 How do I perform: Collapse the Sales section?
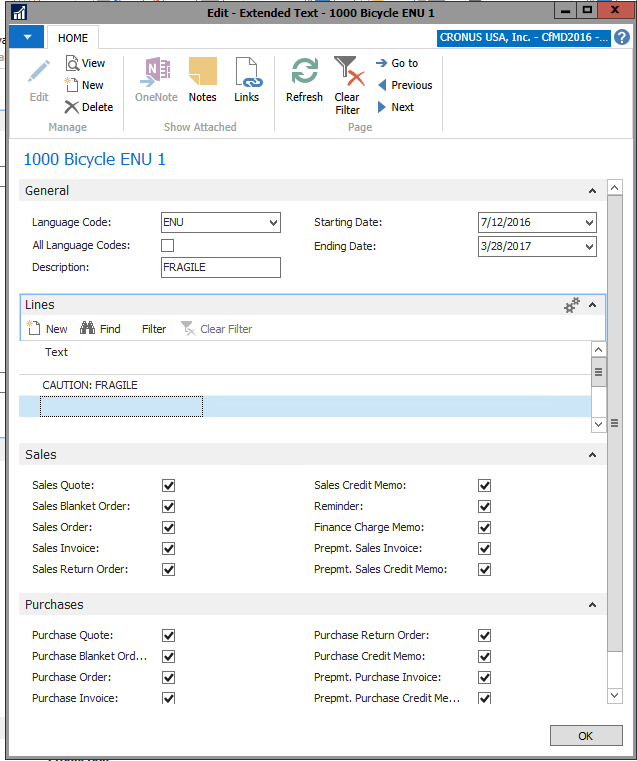(592, 455)
